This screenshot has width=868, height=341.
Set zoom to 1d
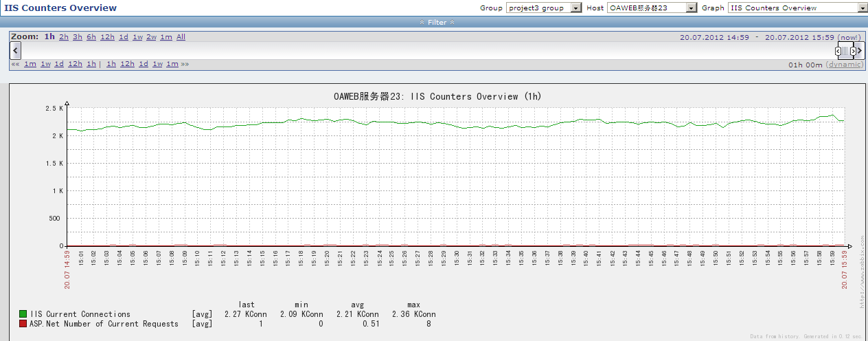click(124, 37)
